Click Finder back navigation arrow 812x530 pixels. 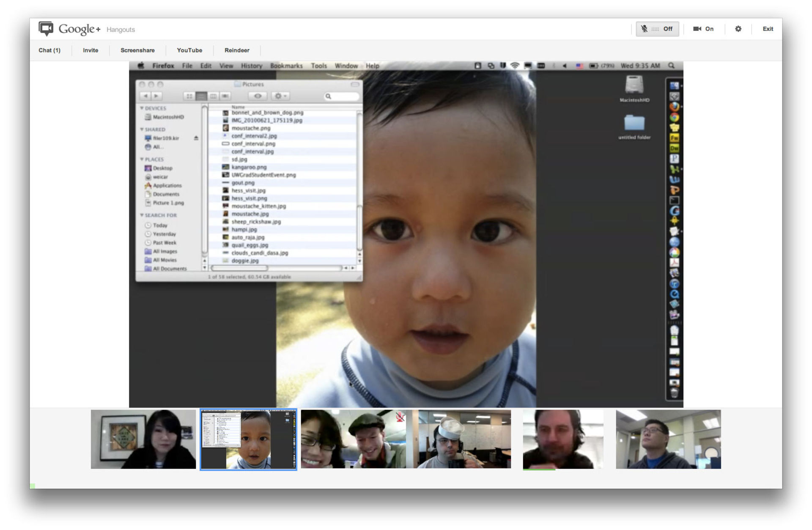point(145,96)
